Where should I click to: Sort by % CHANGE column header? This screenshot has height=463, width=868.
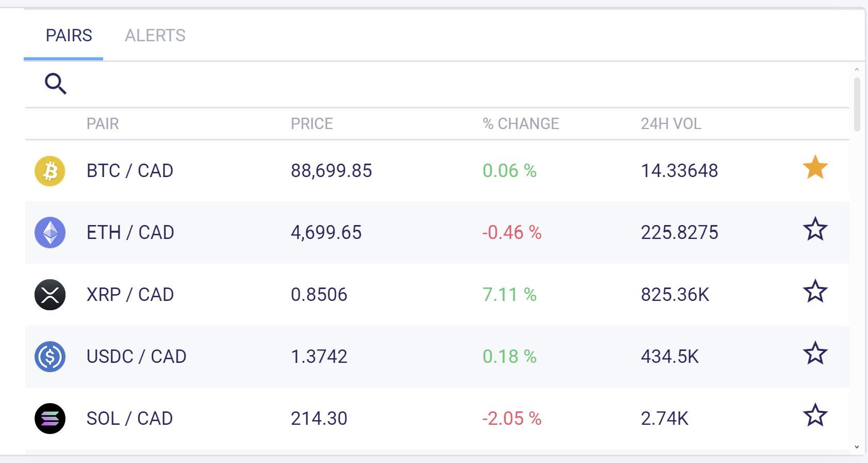coord(520,124)
